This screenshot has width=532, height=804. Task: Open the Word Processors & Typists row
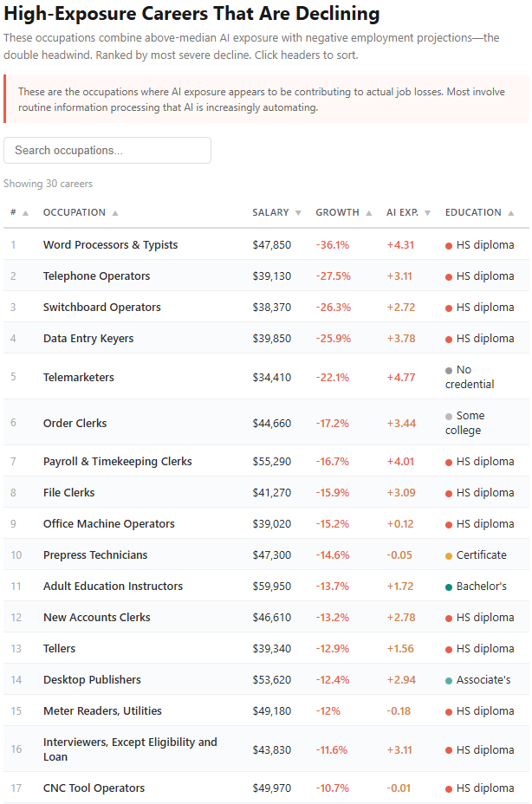coord(266,244)
